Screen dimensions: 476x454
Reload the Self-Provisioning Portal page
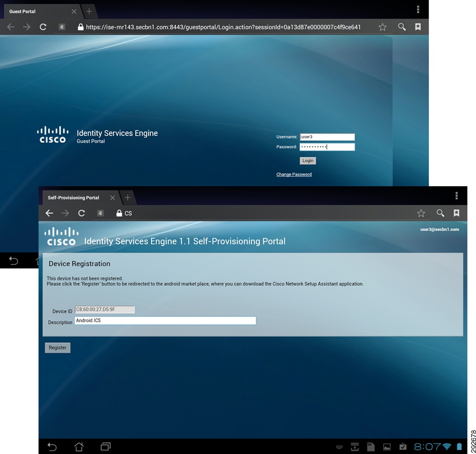click(x=81, y=213)
